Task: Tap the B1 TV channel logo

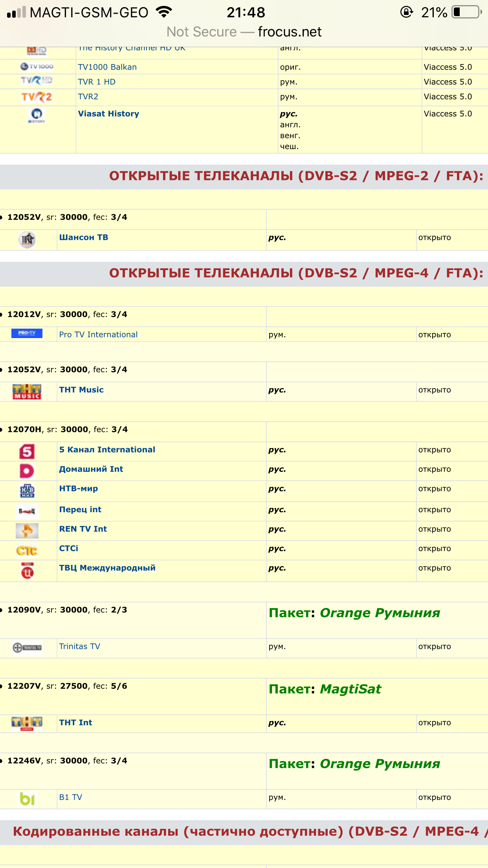Action: pyautogui.click(x=27, y=798)
